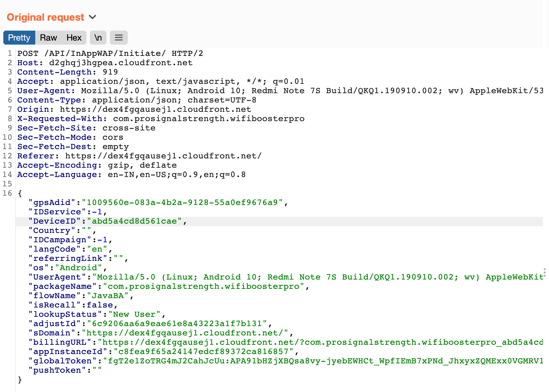Switch to the Raw view tab
549x392 pixels.
(x=48, y=38)
